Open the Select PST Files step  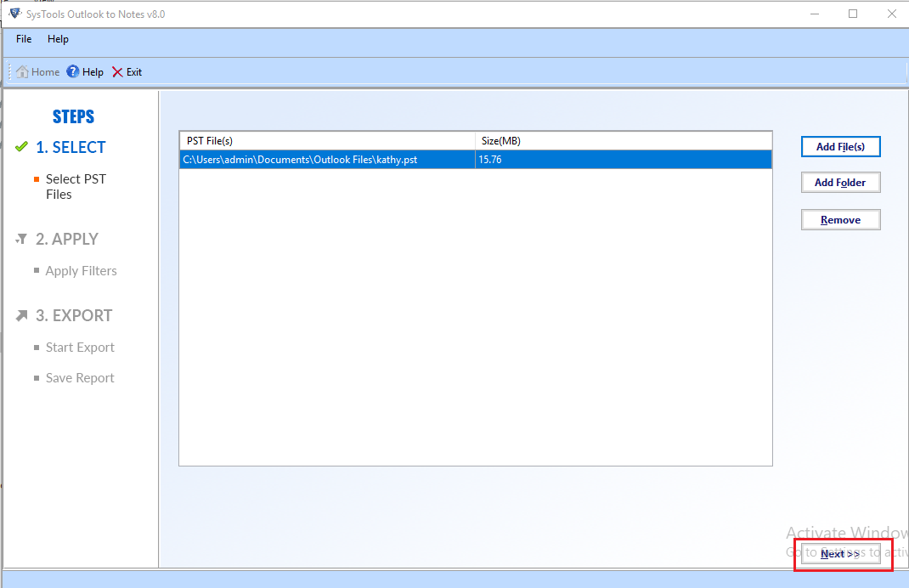76,187
